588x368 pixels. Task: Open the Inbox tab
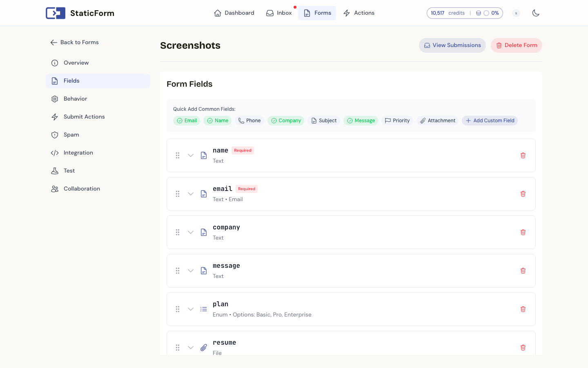279,13
